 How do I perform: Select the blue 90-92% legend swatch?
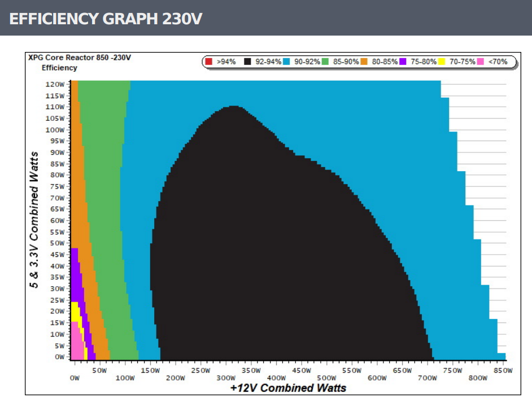(286, 62)
